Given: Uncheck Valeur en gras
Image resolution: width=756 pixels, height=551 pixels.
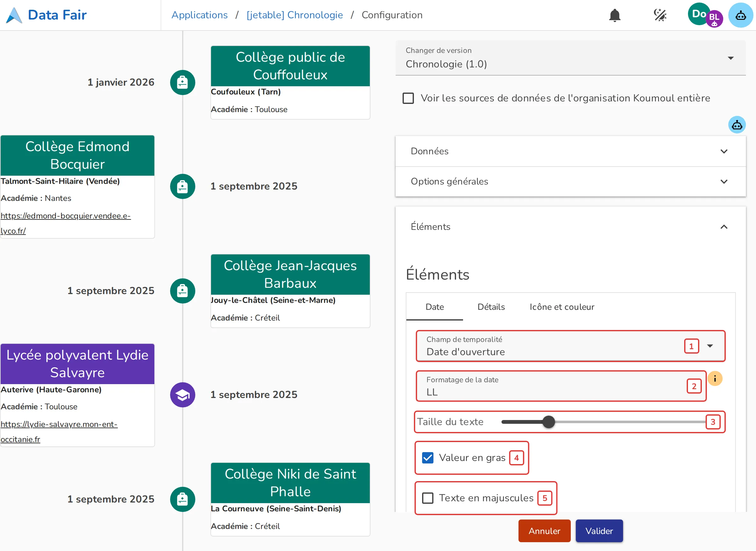Looking at the screenshot, I should [428, 458].
